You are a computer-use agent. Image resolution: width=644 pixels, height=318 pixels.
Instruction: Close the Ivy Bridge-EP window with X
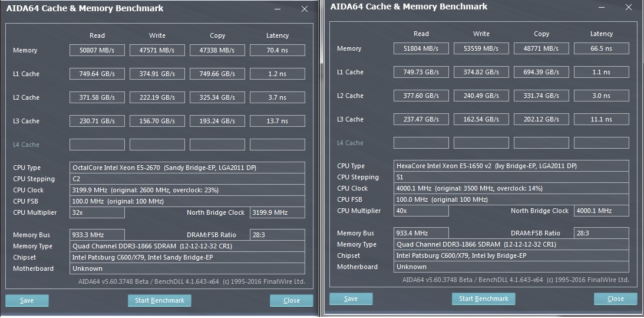[x=629, y=8]
